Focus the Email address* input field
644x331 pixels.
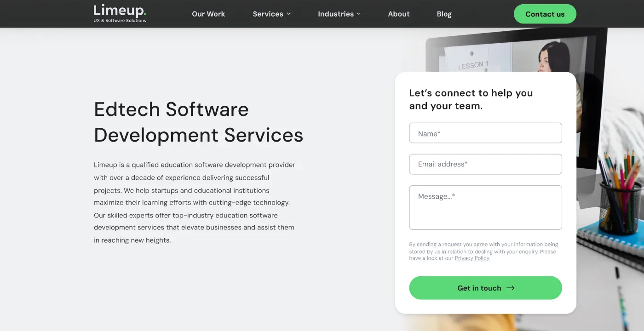pos(485,164)
